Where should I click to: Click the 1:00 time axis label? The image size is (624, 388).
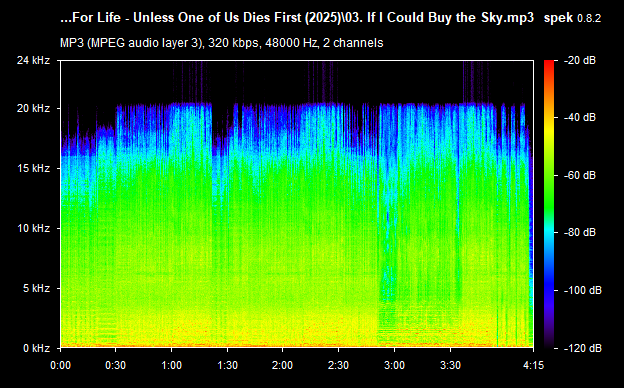pos(172,365)
